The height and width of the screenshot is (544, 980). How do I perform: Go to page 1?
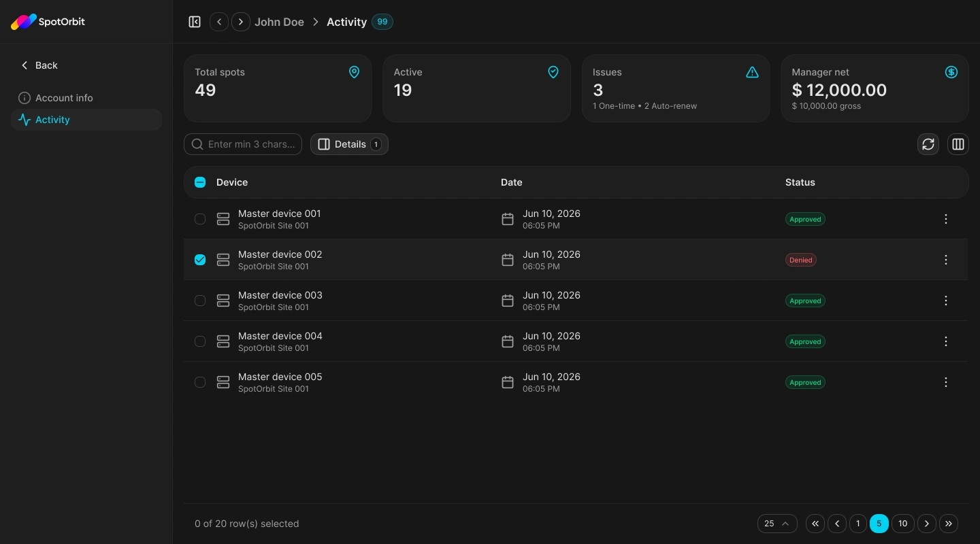tap(858, 524)
